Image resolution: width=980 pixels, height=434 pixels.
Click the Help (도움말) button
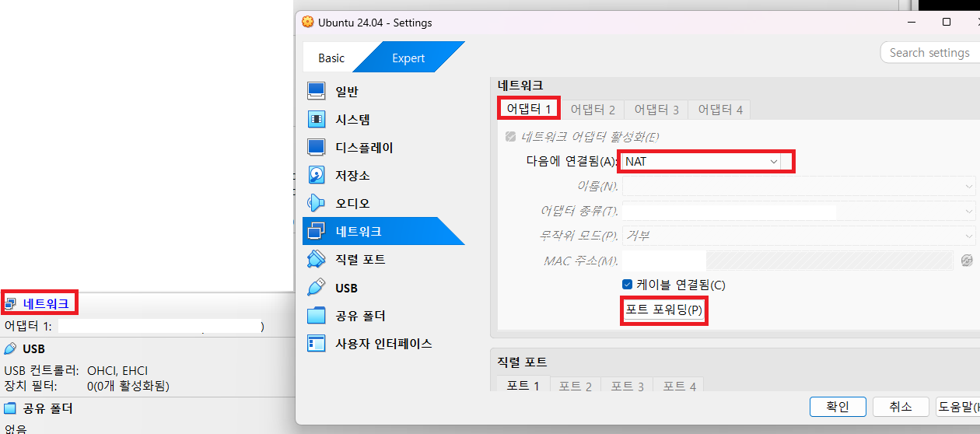[x=958, y=407]
